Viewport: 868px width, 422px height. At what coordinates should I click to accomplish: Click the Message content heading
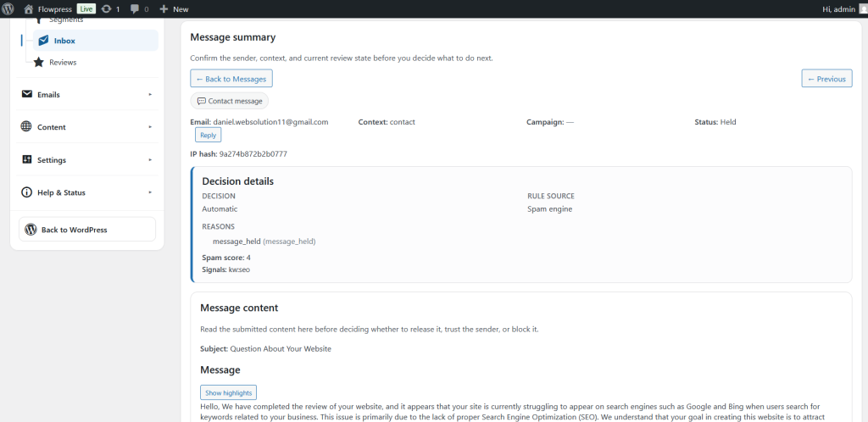[239, 308]
